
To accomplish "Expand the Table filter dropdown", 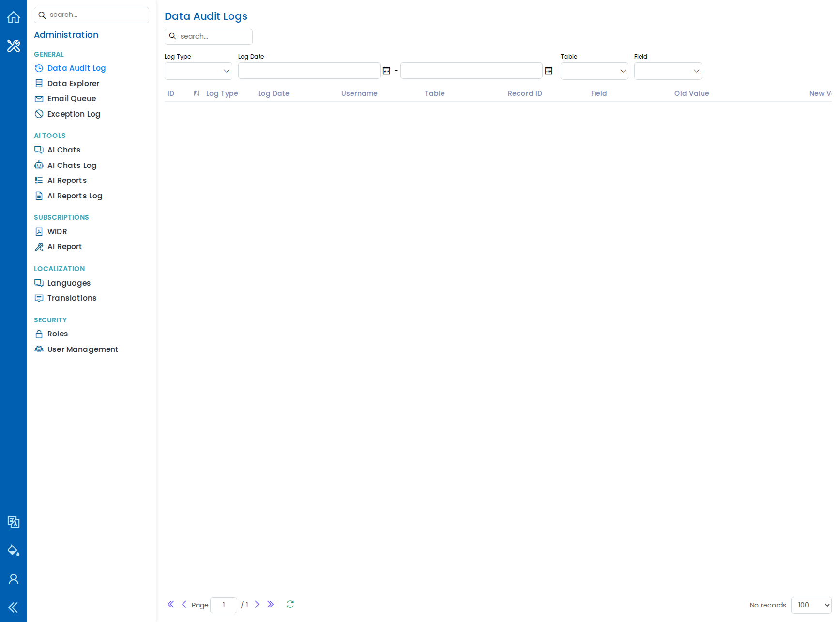I will (595, 71).
